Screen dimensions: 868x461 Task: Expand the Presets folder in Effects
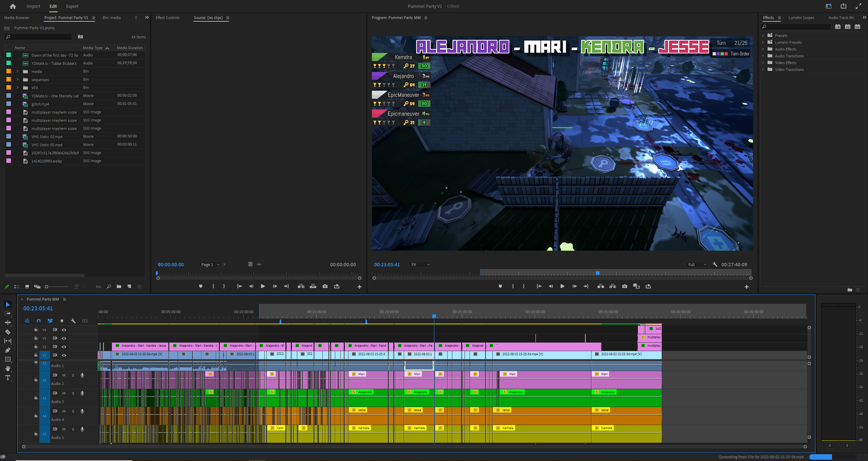click(x=763, y=35)
